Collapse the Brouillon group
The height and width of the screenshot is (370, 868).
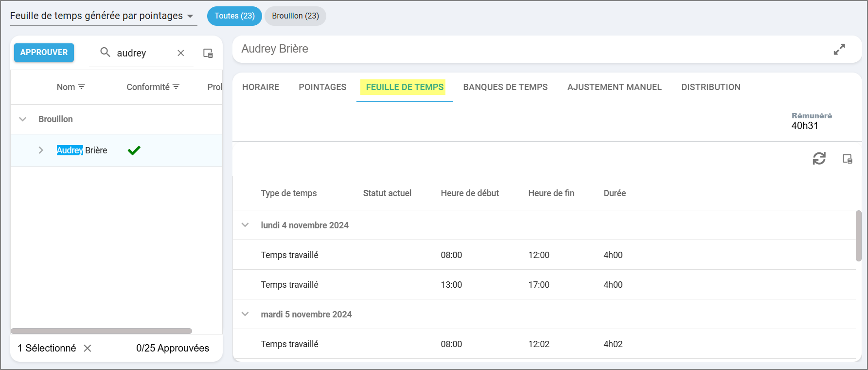tap(22, 119)
